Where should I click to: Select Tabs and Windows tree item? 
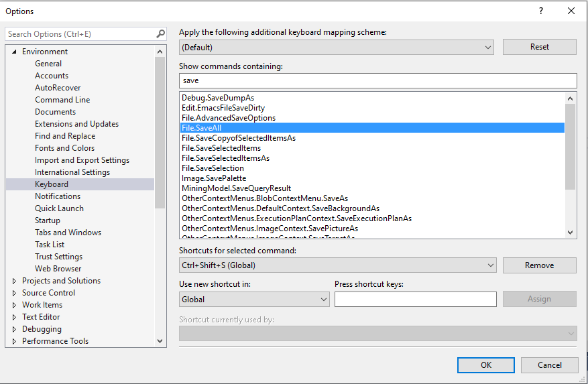68,233
